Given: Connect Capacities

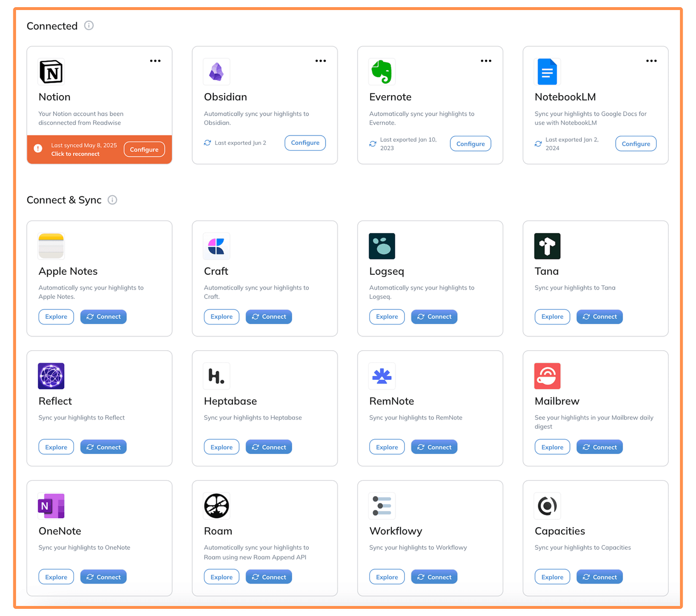Looking at the screenshot, I should pos(599,577).
